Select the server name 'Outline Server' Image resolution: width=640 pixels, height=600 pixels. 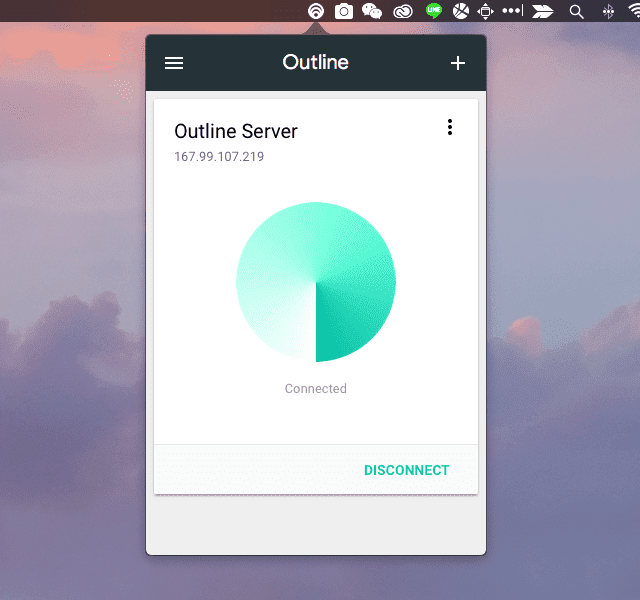tap(236, 131)
